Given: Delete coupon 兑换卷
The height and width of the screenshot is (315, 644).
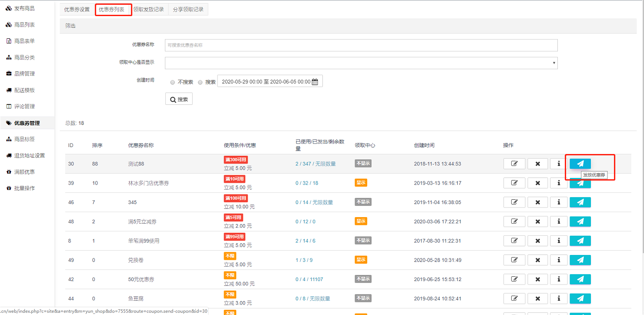Looking at the screenshot, I should 537,260.
